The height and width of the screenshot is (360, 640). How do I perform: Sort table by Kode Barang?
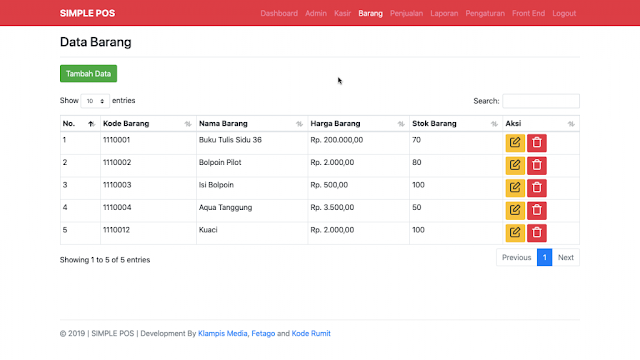coord(148,124)
